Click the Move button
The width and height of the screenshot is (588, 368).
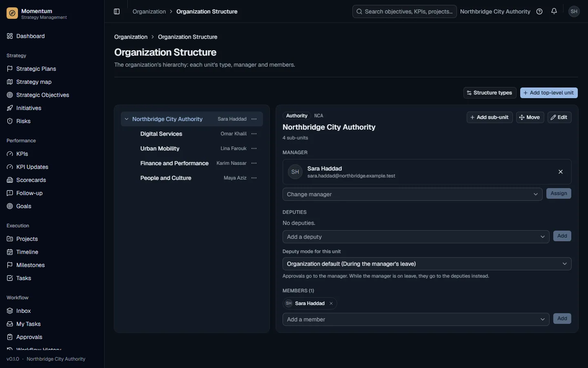pos(530,117)
